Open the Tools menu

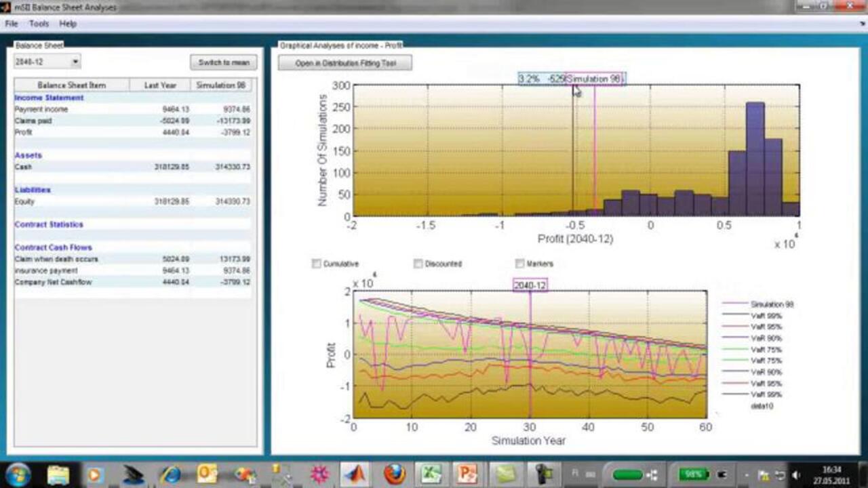click(x=39, y=24)
